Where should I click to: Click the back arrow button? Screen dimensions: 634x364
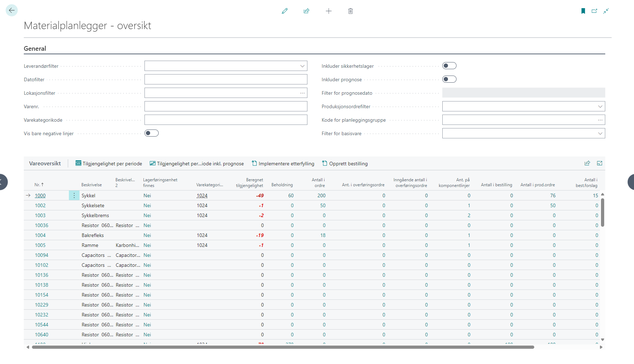[x=12, y=10]
